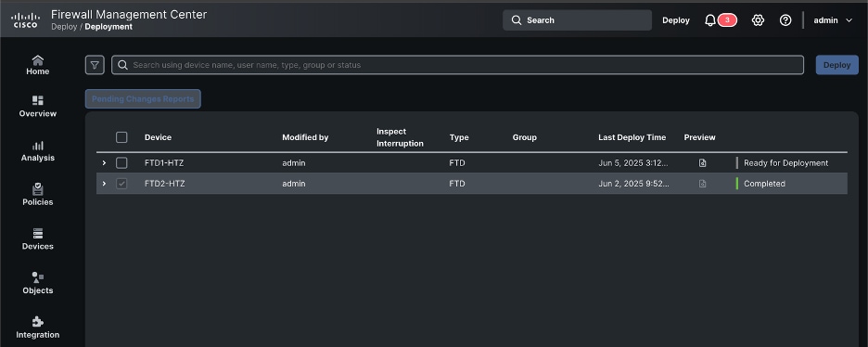Image resolution: width=868 pixels, height=347 pixels.
Task: Click the notifications bell icon
Action: click(x=710, y=20)
